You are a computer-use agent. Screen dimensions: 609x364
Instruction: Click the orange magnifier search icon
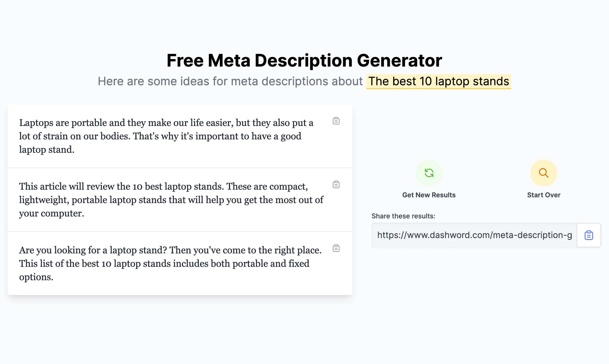[544, 173]
